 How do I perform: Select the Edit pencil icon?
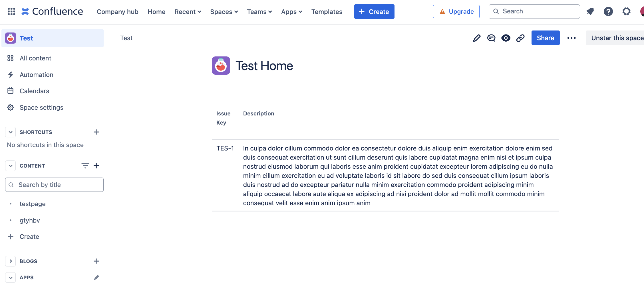(x=476, y=38)
